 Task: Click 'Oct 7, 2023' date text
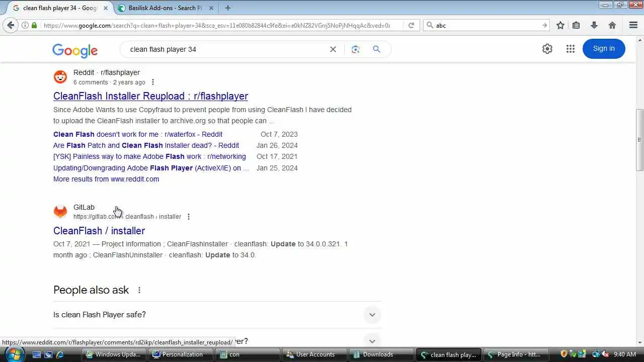[x=279, y=134]
